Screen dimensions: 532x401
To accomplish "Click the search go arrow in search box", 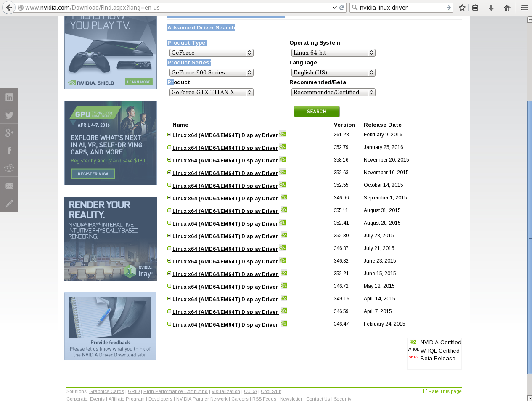I will pos(449,8).
